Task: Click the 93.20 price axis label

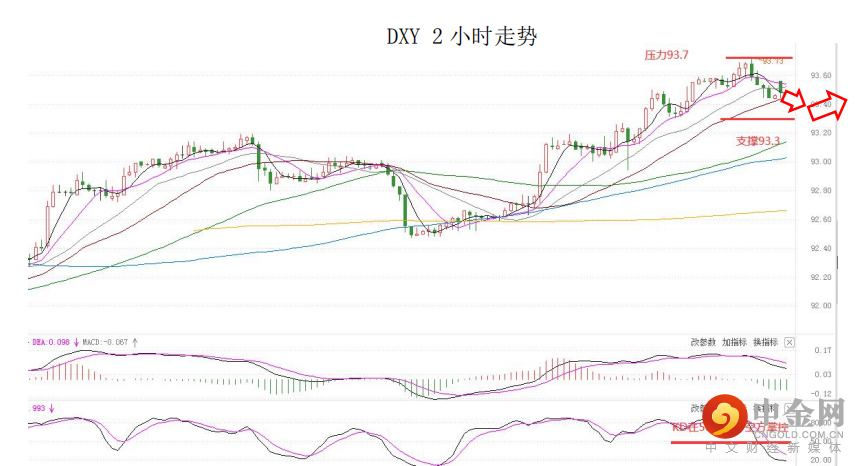Action: tap(821, 133)
